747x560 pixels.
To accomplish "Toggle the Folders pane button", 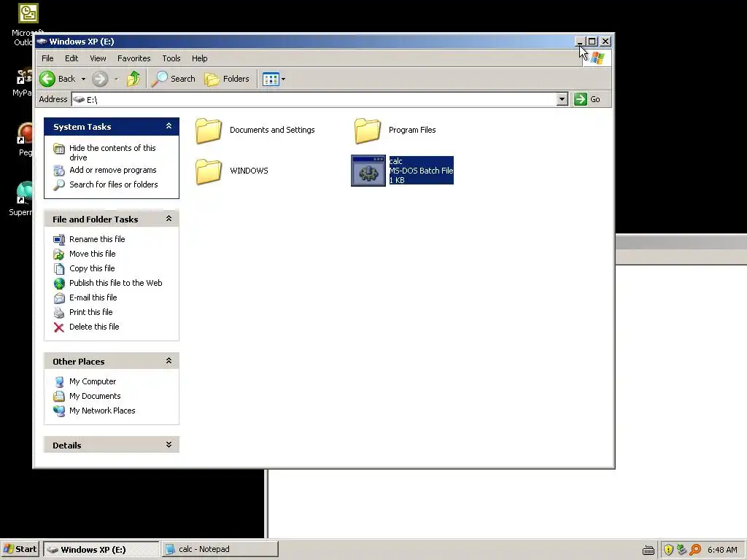I will click(x=227, y=79).
